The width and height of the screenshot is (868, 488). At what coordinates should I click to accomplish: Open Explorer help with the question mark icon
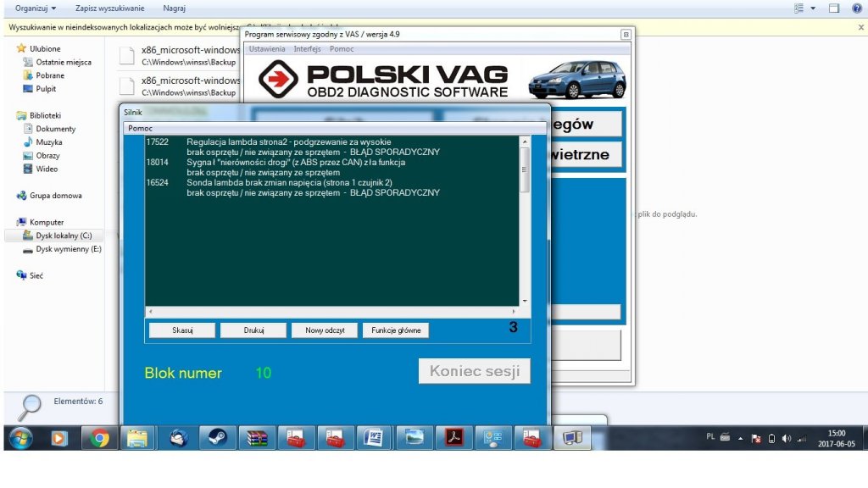tap(856, 8)
